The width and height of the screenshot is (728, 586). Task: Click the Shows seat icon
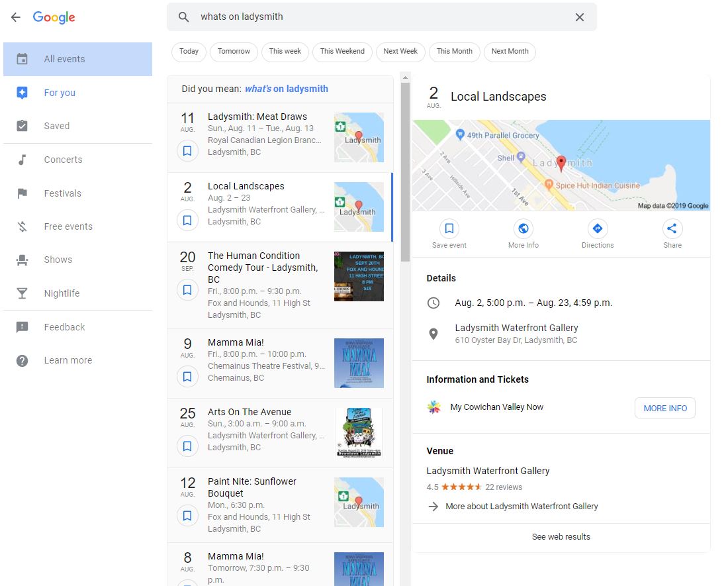(x=22, y=260)
